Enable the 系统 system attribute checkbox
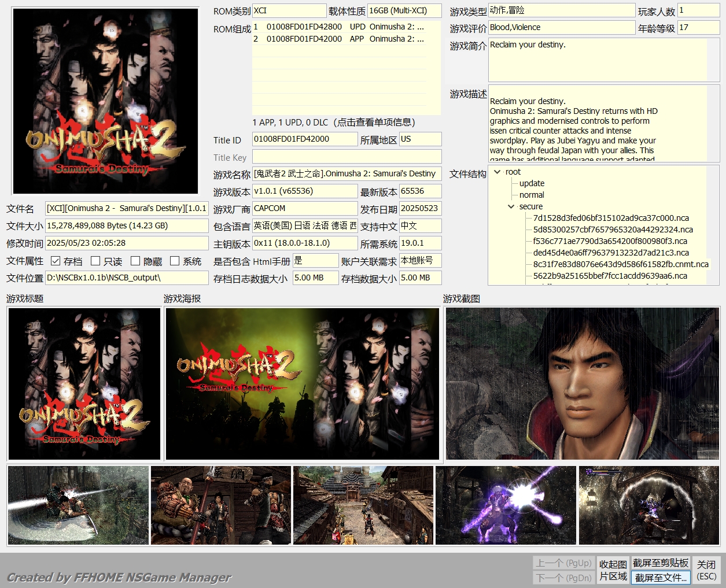Screen dimensions: 726x588 pyautogui.click(x=175, y=261)
